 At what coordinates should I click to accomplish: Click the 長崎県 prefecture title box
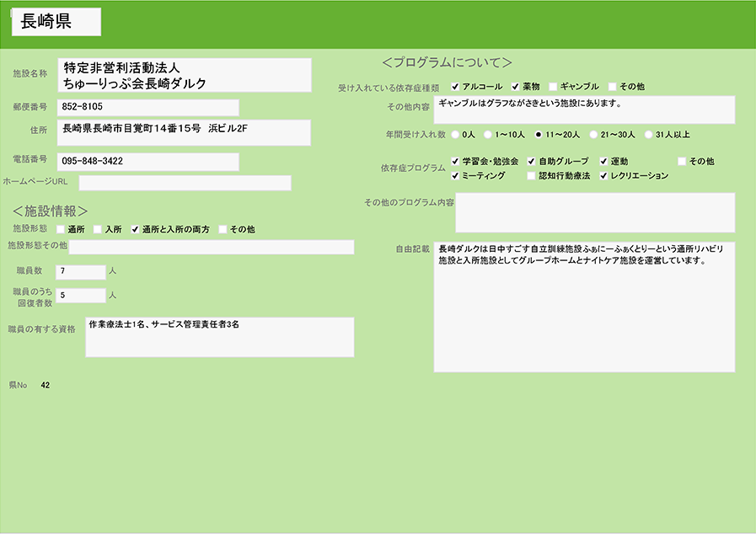[56, 23]
